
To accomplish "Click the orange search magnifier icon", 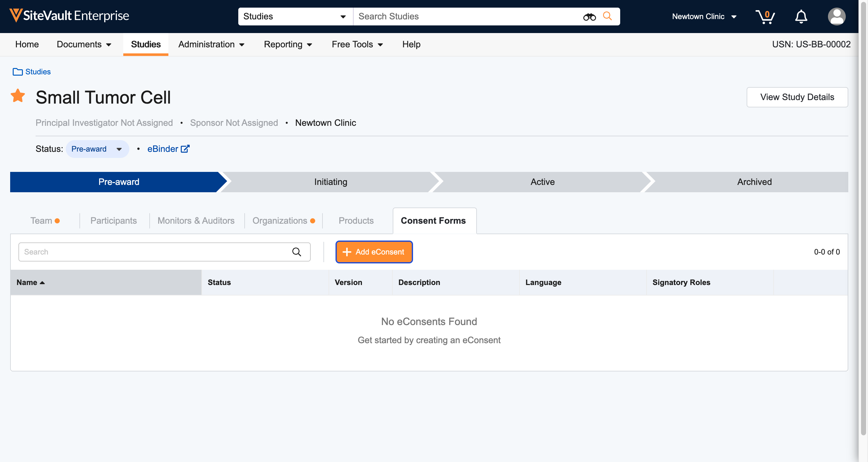I will (x=607, y=16).
